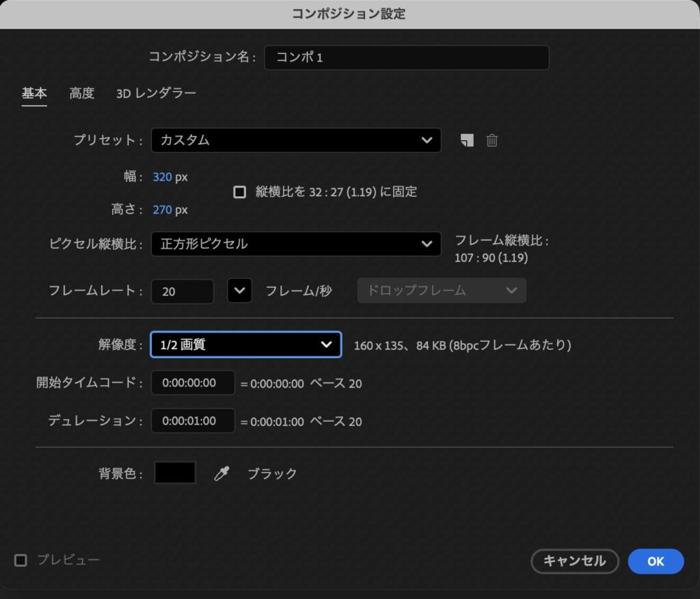Select the background color eyedropper
Screen dimensions: 700x599
coord(221,472)
